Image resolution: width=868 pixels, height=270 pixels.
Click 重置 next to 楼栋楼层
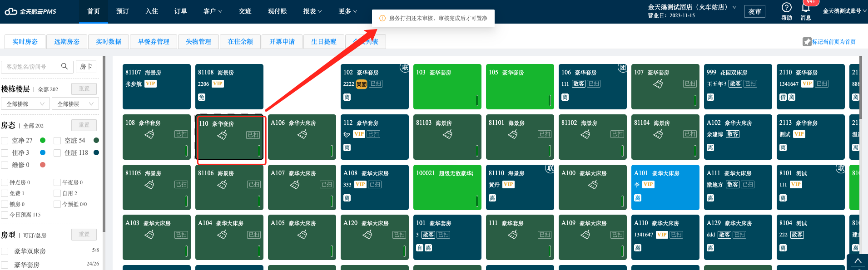tap(84, 88)
